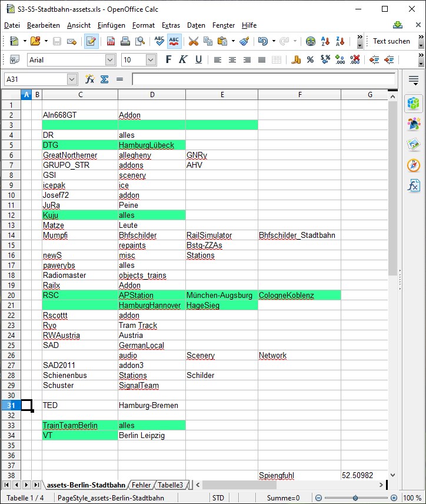
Task: Click the zoom slider handle
Action: click(x=355, y=498)
